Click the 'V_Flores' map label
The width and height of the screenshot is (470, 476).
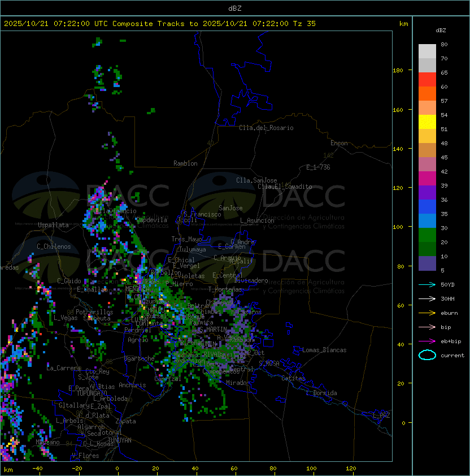tap(85, 456)
